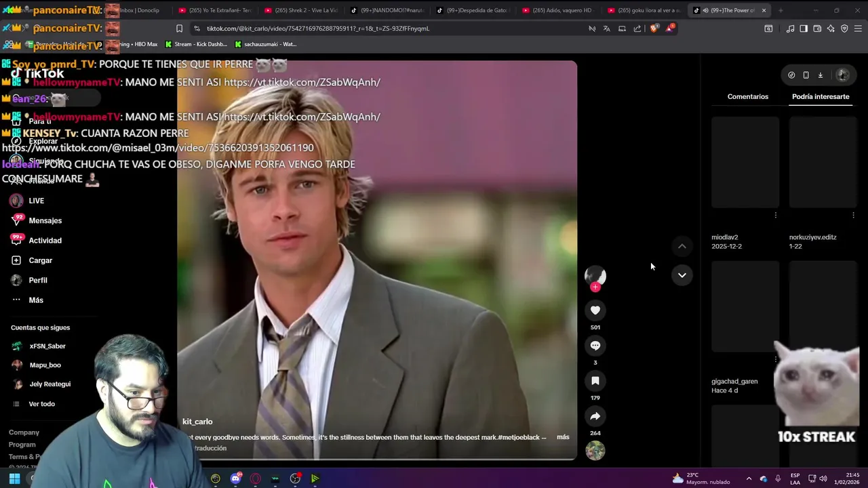This screenshot has width=868, height=488.
Task: Open comments via the speech bubble icon
Action: pos(595,346)
